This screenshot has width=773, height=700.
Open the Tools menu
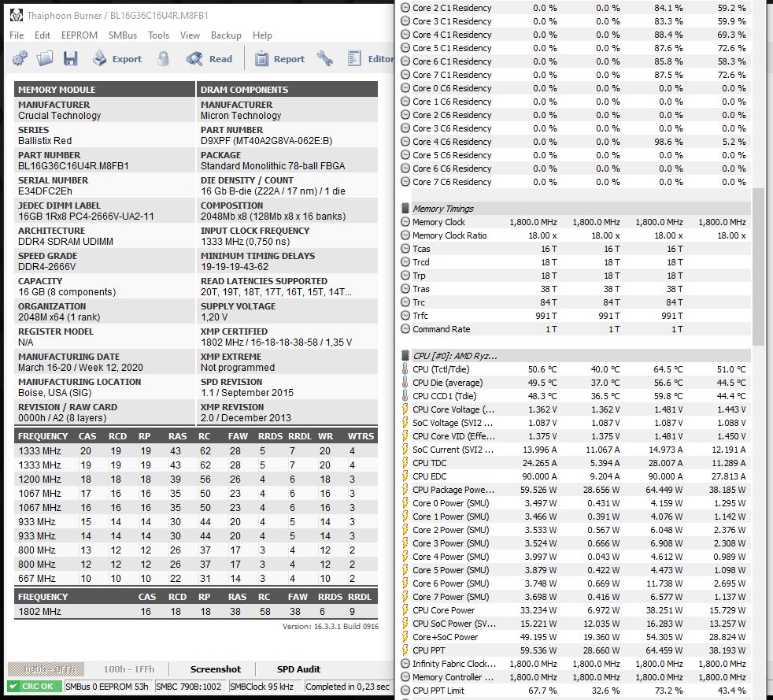click(x=158, y=35)
